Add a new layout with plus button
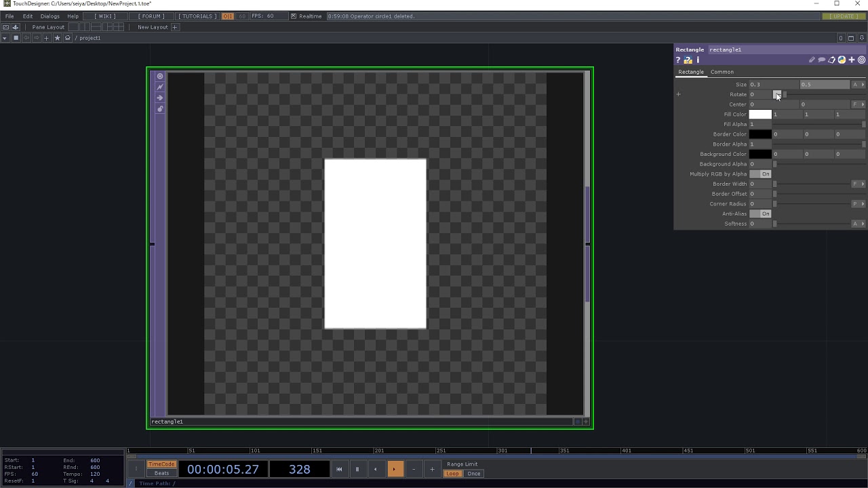 tap(174, 27)
